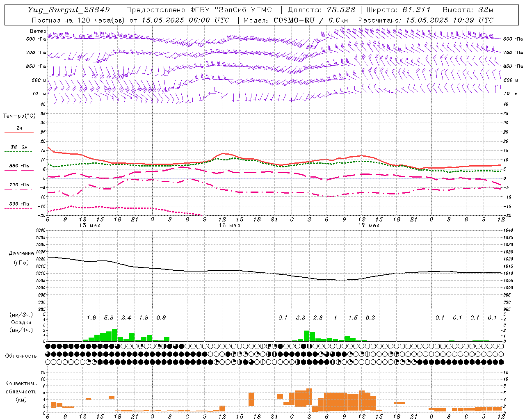Click the 2м temperature legend entry
Screen dimensions: 525x420
pos(19,128)
